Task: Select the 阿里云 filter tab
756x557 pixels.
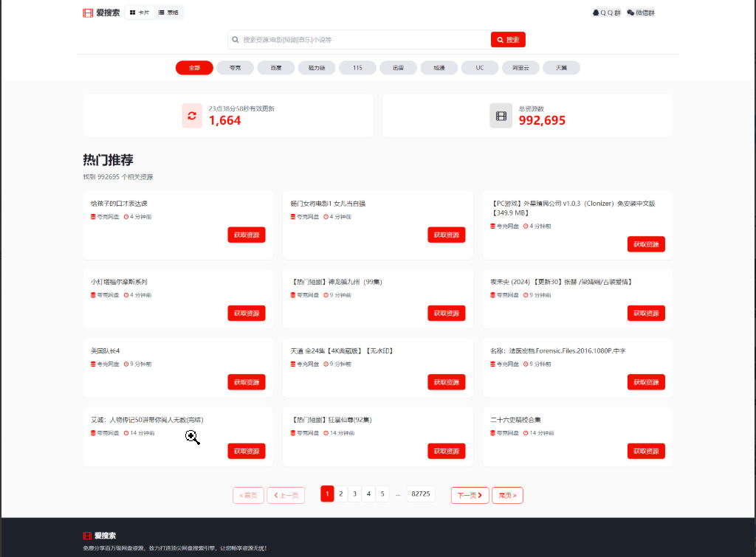Action: pyautogui.click(x=520, y=68)
